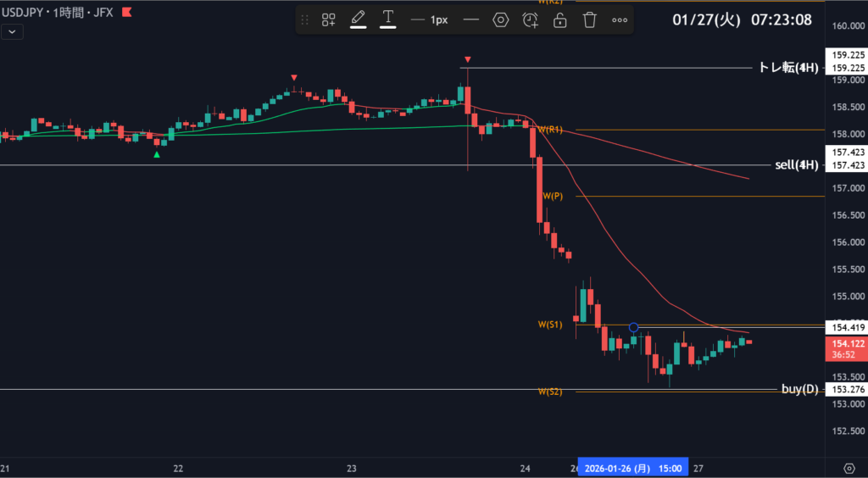Open the three-dots more options menu

[x=620, y=19]
